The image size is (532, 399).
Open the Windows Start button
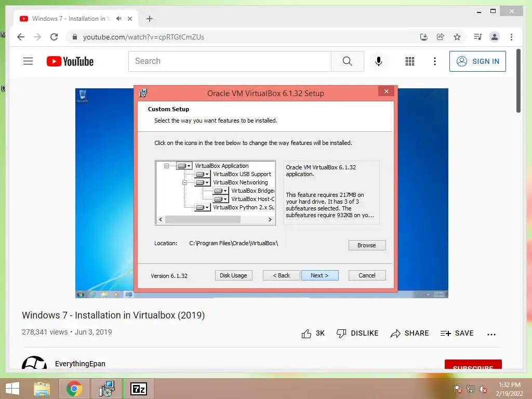12,389
